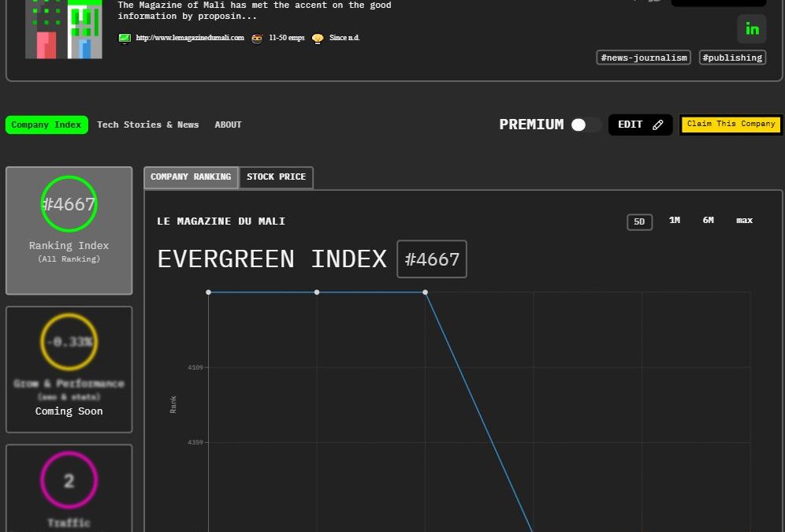Click the company logo pixel-art thumbnail
This screenshot has width=785, height=532.
pos(64,29)
